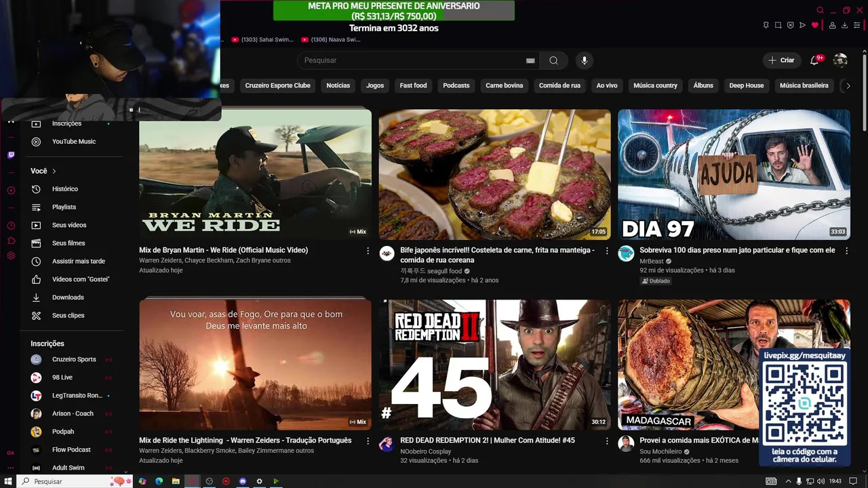This screenshot has height=488, width=868.
Task: Select the Cruzeiro Esporte Clube chip
Action: [277, 85]
